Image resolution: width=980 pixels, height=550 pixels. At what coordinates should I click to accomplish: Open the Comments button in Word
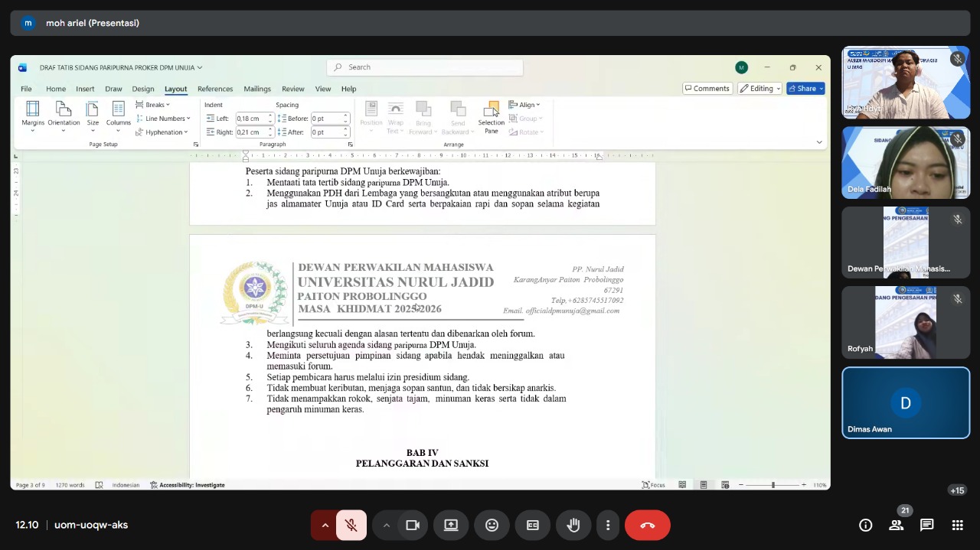(x=707, y=89)
